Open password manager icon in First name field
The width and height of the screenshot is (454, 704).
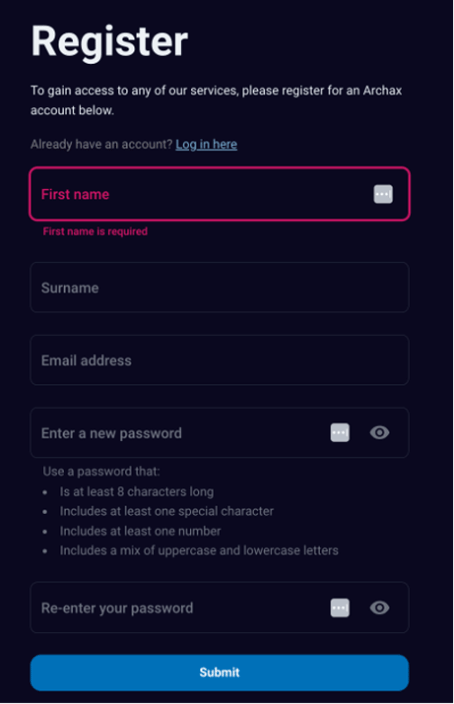pyautogui.click(x=383, y=194)
